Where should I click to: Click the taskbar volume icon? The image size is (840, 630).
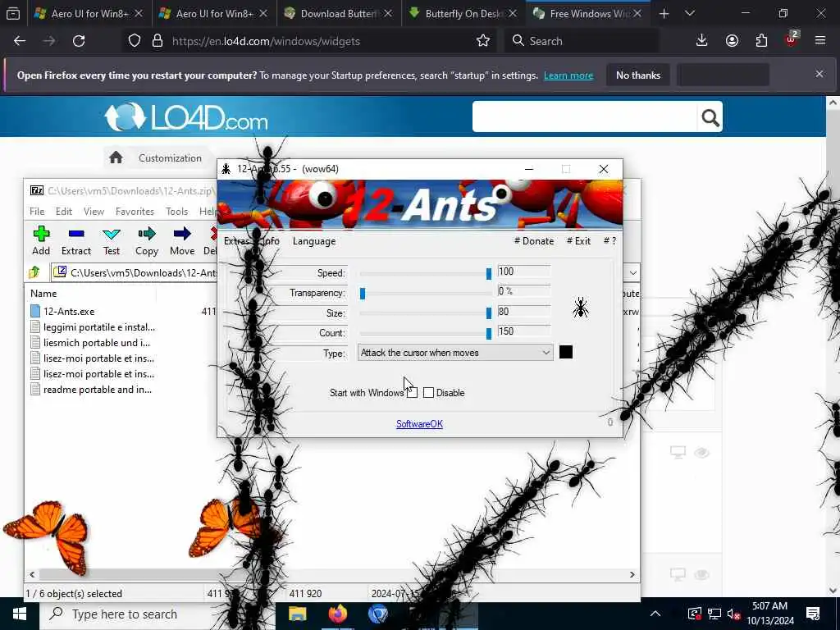click(x=733, y=614)
